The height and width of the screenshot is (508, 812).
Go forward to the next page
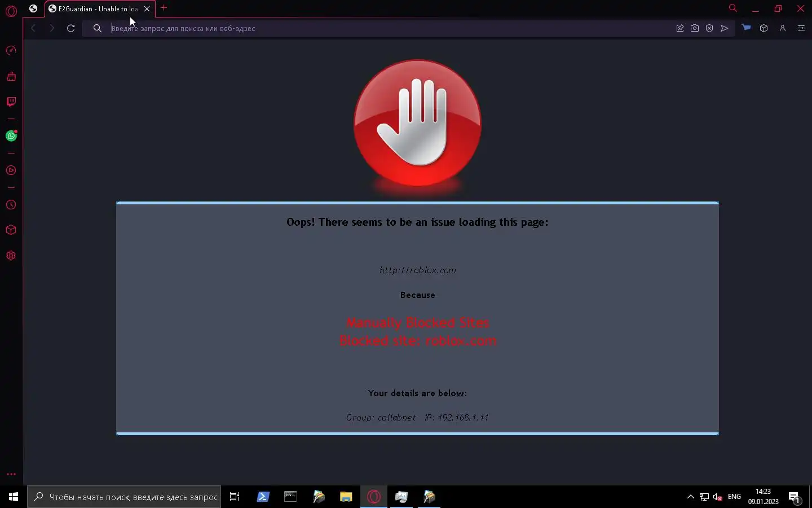52,28
